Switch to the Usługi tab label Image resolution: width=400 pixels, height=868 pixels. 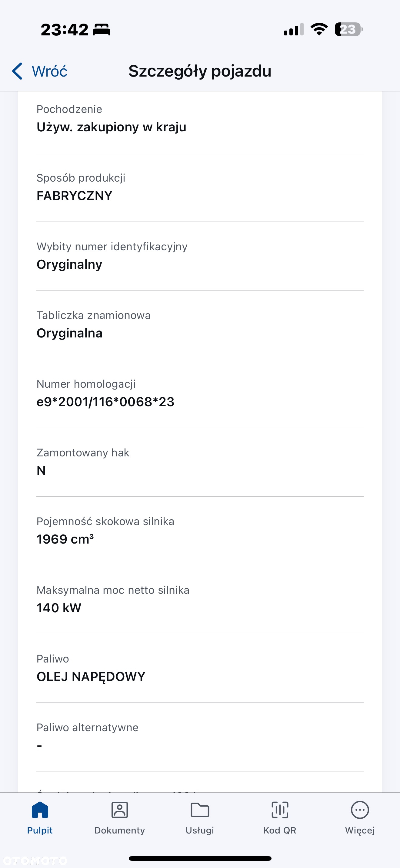coord(200,830)
